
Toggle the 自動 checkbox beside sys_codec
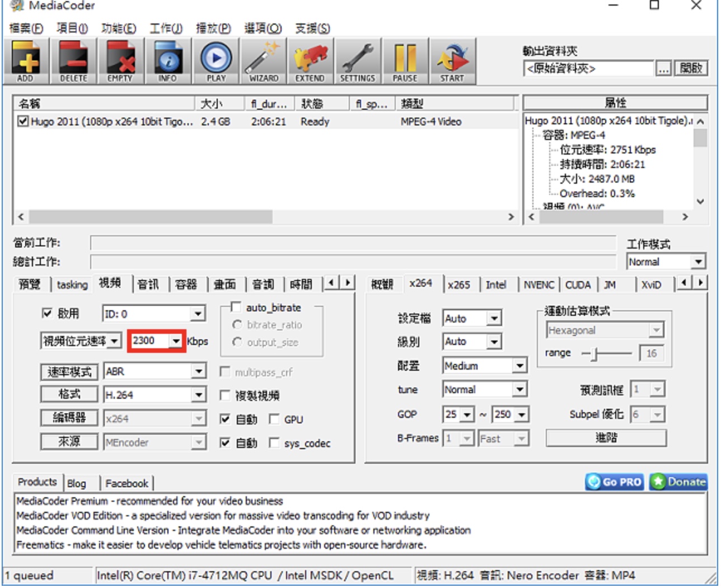click(225, 442)
